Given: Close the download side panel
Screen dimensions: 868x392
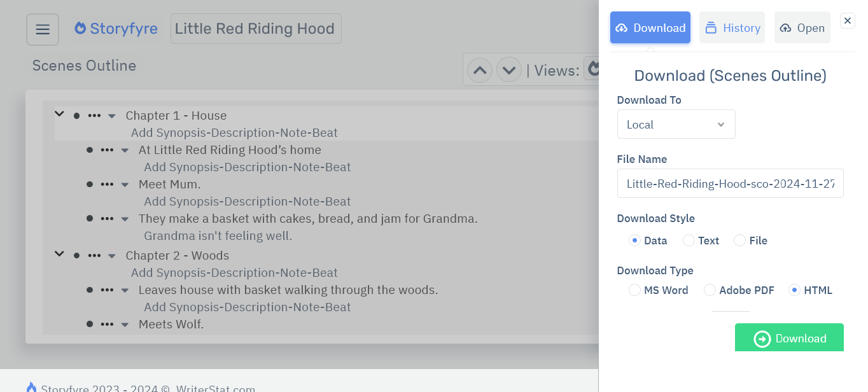Looking at the screenshot, I should click(848, 21).
